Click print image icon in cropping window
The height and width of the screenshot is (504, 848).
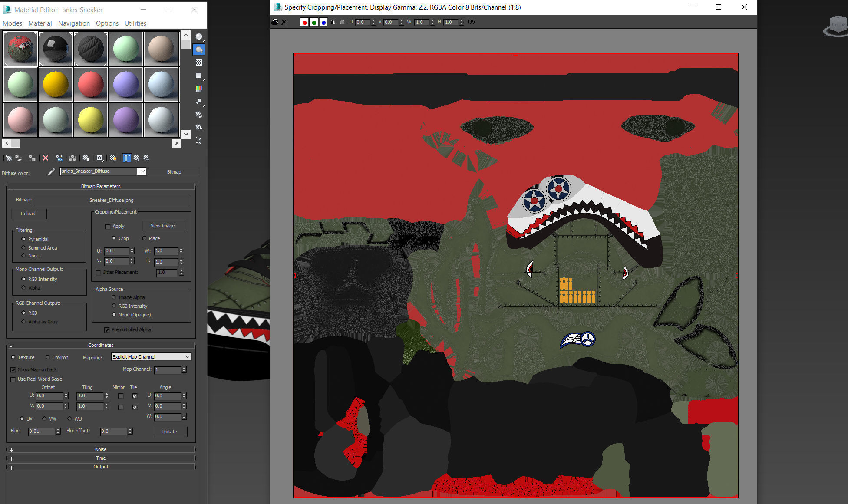275,22
